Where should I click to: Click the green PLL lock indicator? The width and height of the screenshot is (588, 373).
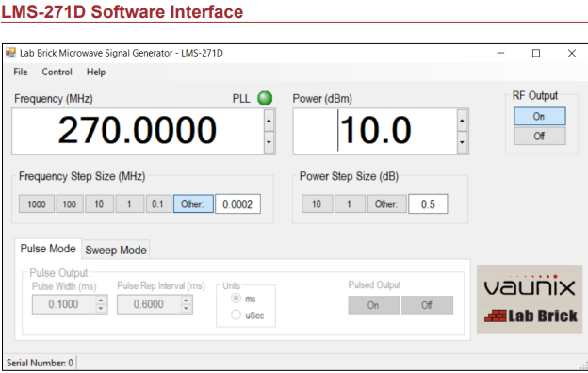pyautogui.click(x=265, y=98)
